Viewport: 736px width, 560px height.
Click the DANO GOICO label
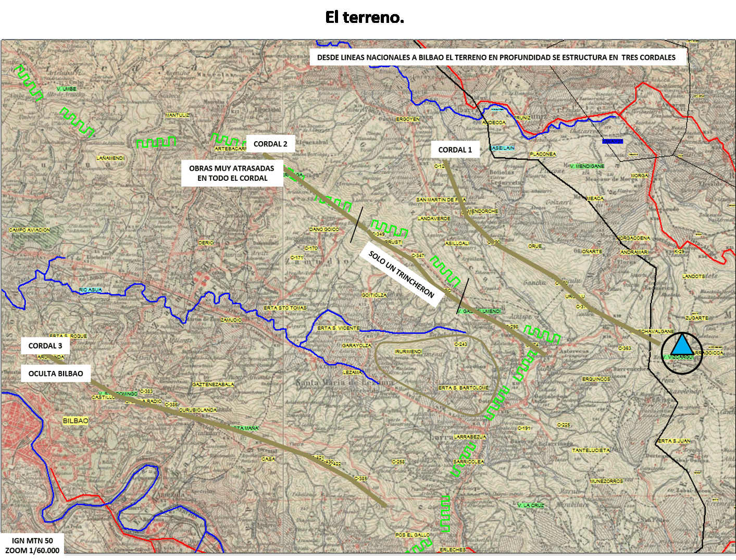[324, 229]
